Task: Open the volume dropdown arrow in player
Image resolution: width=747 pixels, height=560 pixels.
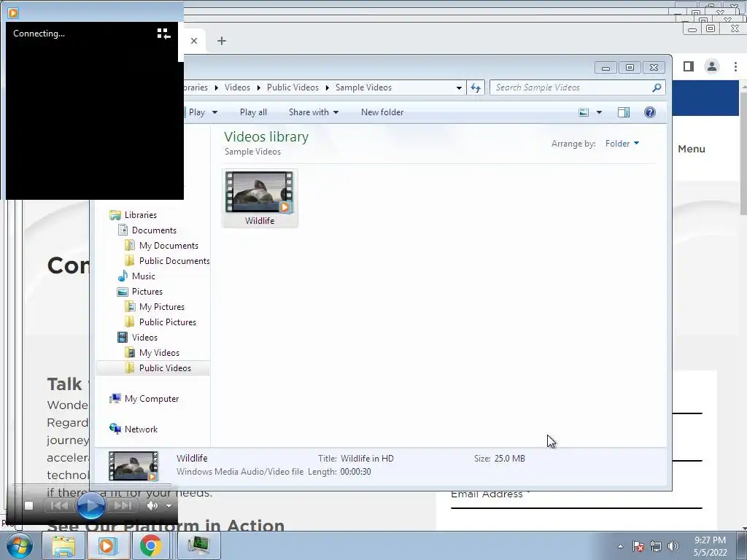Action: click(x=169, y=506)
